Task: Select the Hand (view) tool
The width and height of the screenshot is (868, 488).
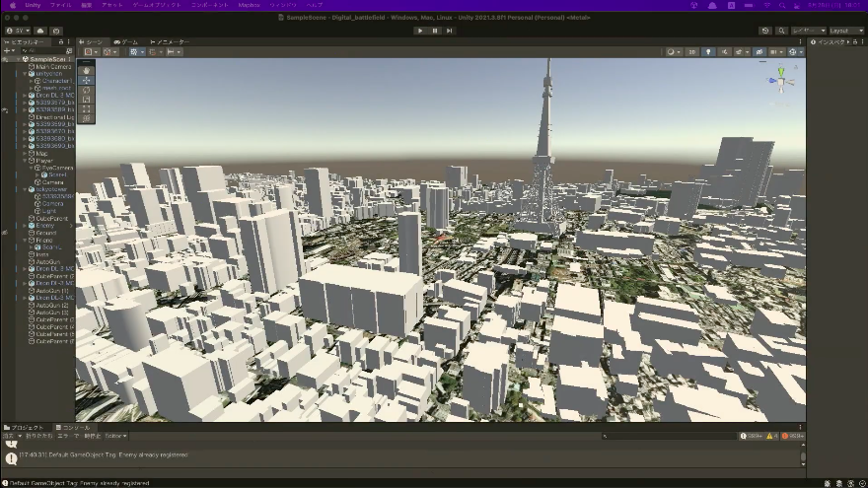Action: click(87, 70)
